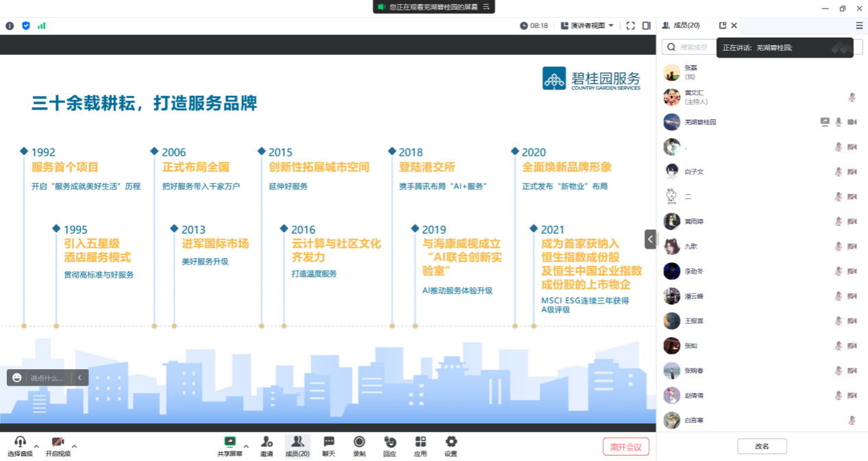Click 黄雨婷's muted microphone icon

pos(839,221)
